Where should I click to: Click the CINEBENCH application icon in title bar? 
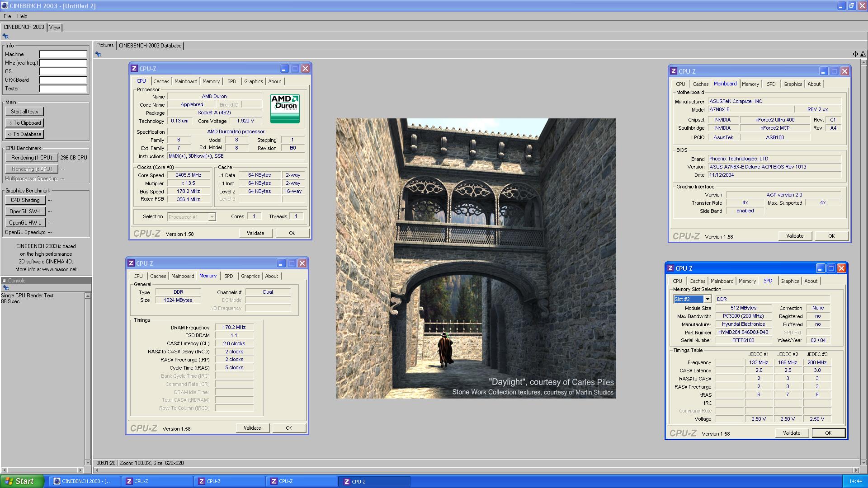(5, 6)
